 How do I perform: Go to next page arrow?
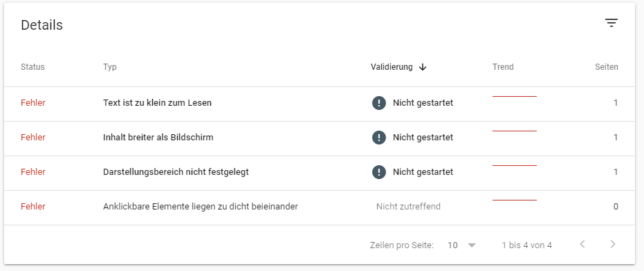613,244
